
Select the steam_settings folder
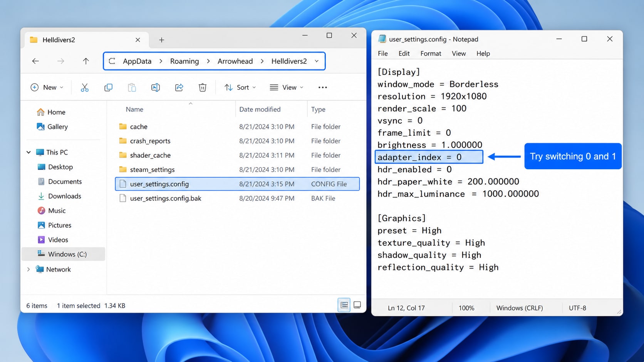[x=237, y=170]
